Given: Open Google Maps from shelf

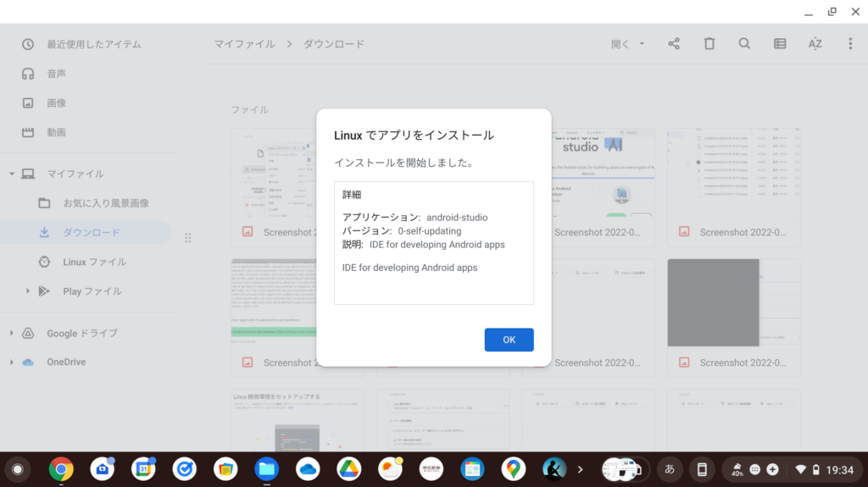Looking at the screenshot, I should (x=513, y=469).
